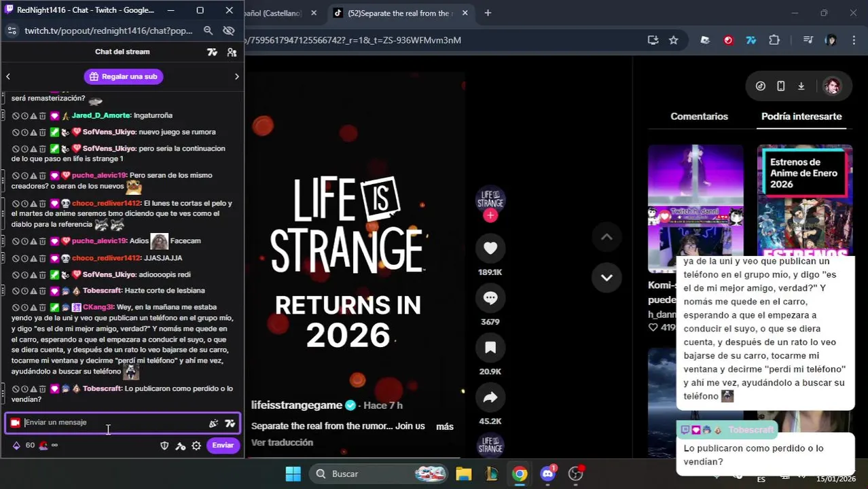Open Chrome three-dot menu
This screenshot has height=489, width=868.
coord(853,40)
